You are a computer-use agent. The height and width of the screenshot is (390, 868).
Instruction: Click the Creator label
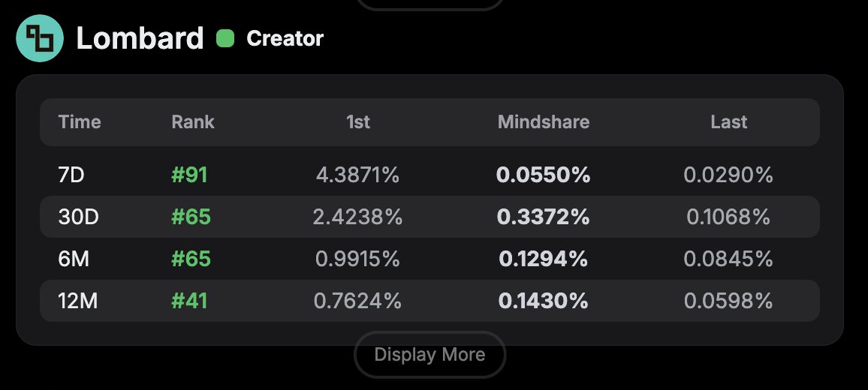coord(285,38)
